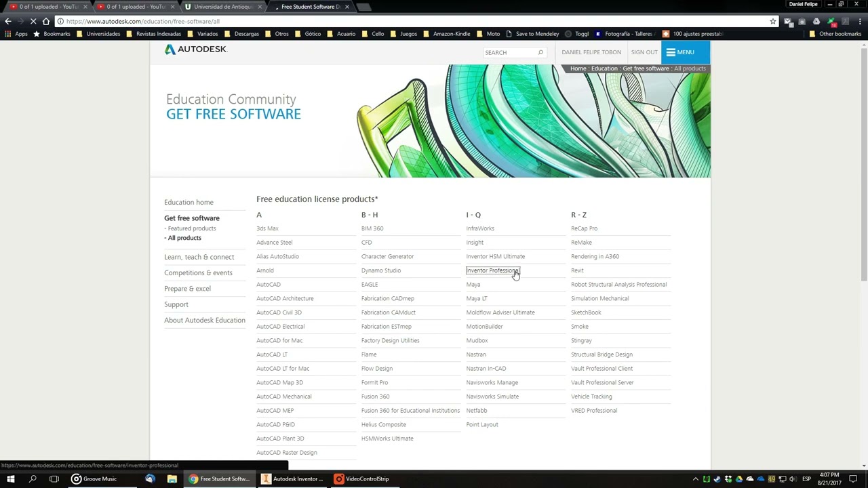Switch to the Universidad de Antioquia tab
Viewport: 868px width, 488px height.
pos(222,7)
